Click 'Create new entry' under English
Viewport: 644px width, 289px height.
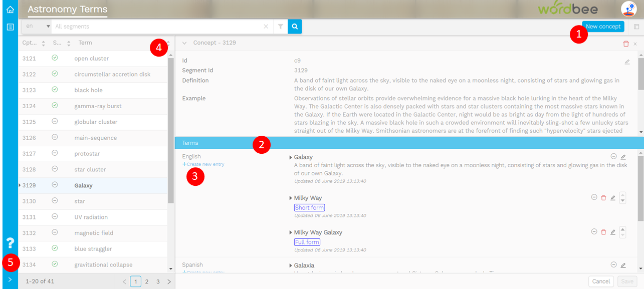click(x=203, y=164)
